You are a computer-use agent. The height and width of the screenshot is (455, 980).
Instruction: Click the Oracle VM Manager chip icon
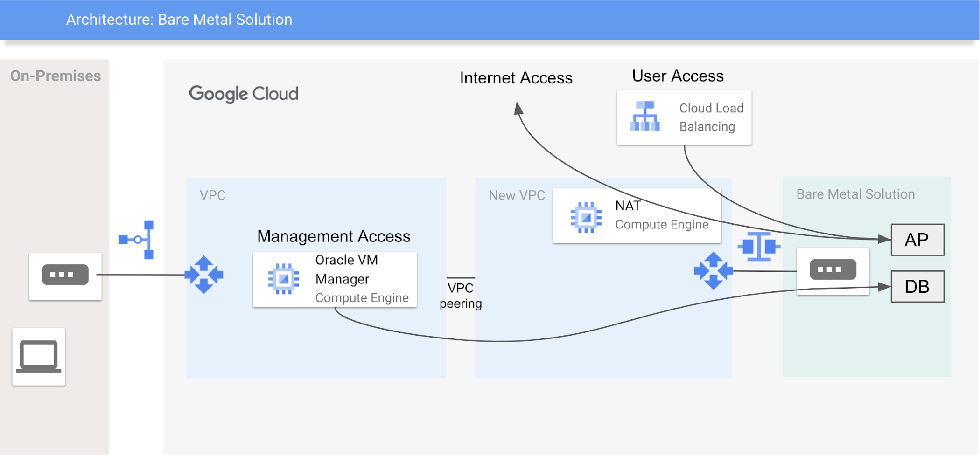283,279
